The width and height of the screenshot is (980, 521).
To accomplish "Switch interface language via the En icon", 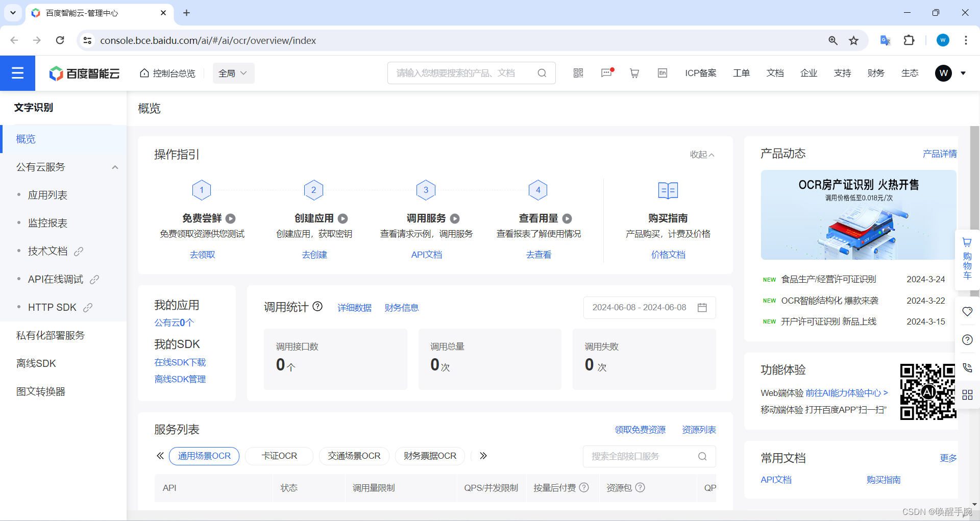I will [662, 73].
